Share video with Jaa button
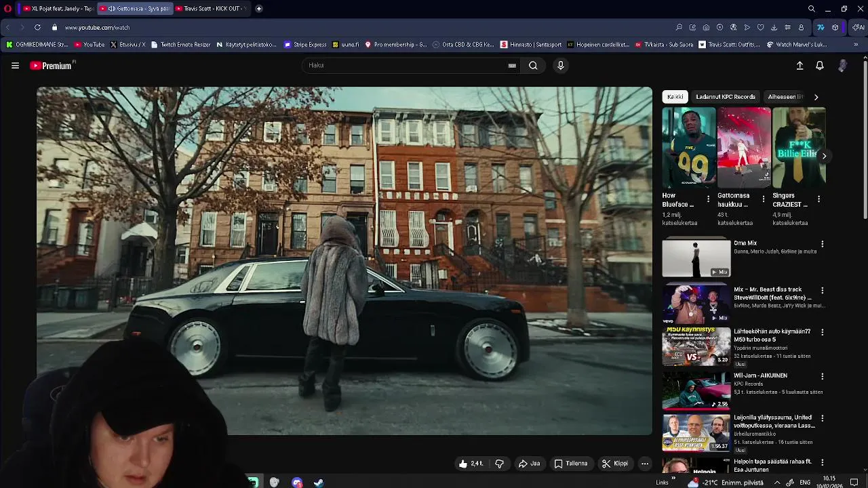The height and width of the screenshot is (488, 868). pyautogui.click(x=529, y=464)
